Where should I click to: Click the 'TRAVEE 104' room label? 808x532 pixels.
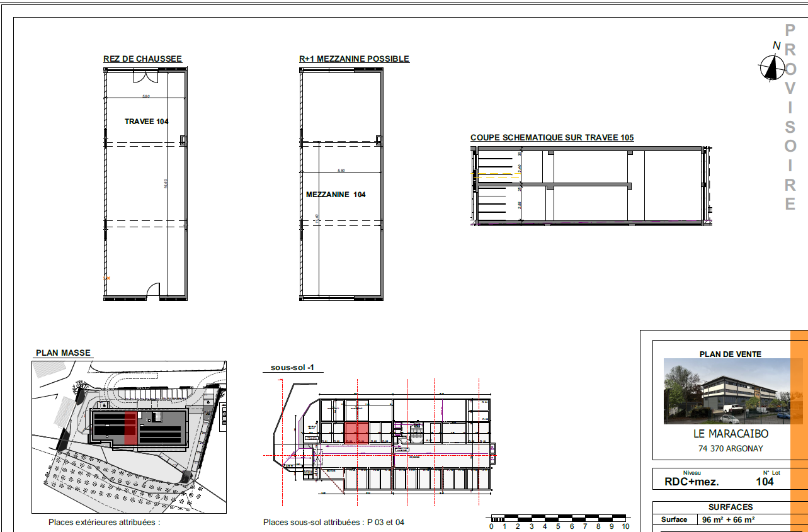pyautogui.click(x=146, y=122)
